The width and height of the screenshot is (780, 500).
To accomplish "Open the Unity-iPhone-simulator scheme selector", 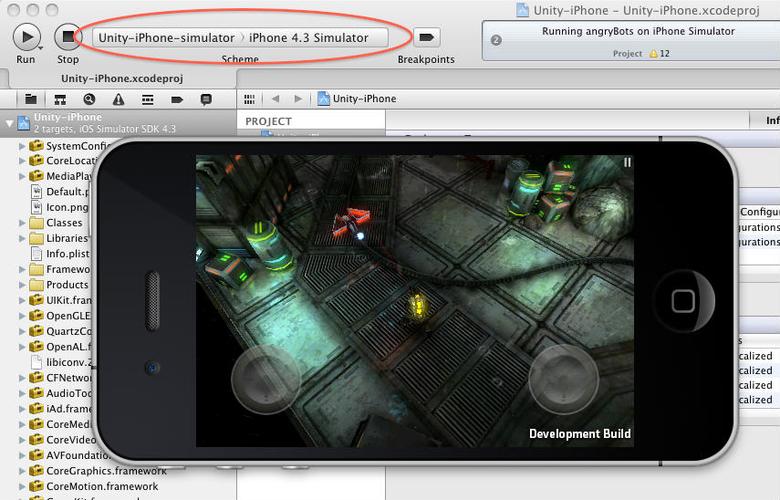I will point(166,38).
